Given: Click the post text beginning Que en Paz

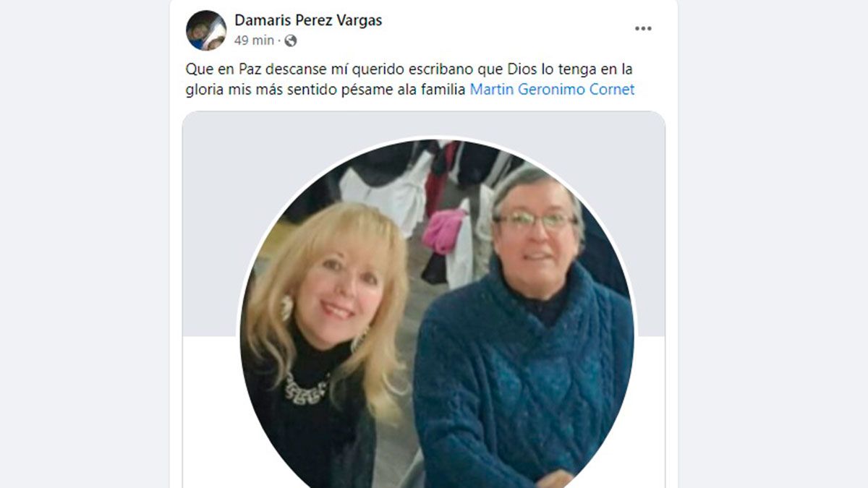Looking at the screenshot, I should pos(409,80).
